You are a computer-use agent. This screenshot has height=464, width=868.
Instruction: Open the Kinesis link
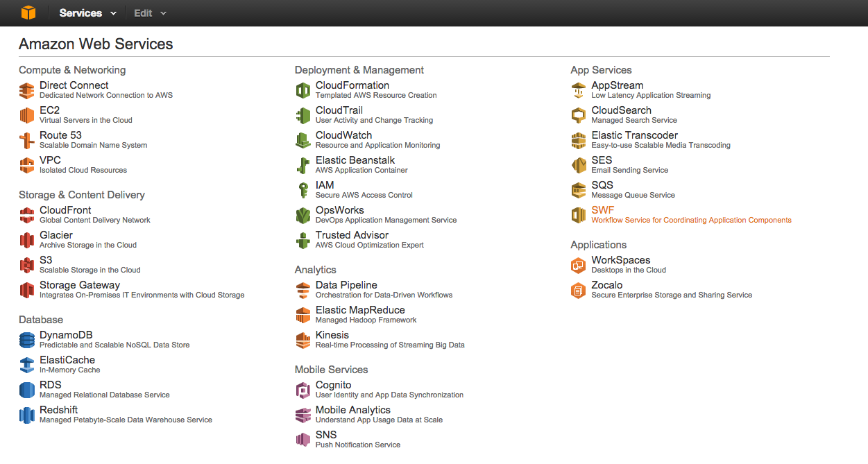(x=332, y=335)
